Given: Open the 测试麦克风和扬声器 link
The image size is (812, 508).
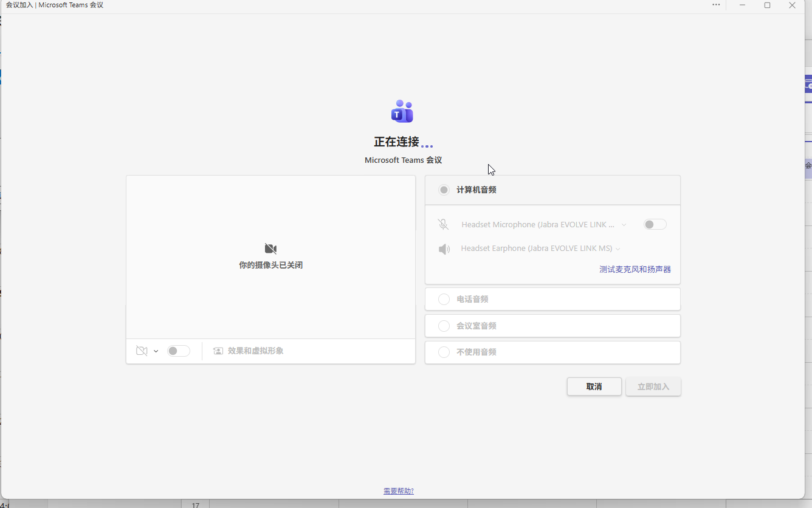Looking at the screenshot, I should [635, 269].
